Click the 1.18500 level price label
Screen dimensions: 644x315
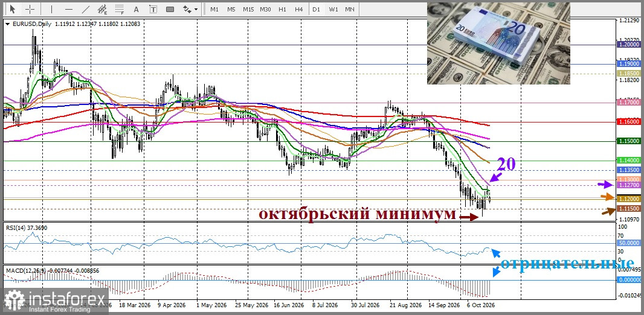[x=630, y=73]
